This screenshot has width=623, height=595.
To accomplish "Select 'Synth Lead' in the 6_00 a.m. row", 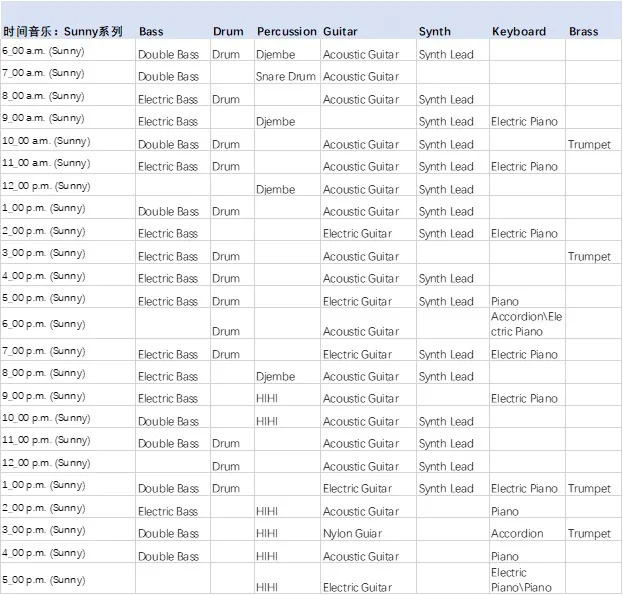I will [x=446, y=54].
